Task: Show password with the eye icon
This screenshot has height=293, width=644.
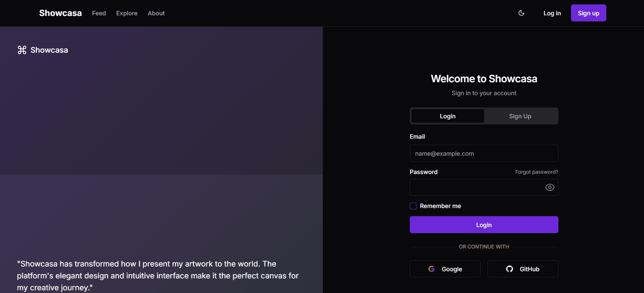Action: (x=550, y=187)
